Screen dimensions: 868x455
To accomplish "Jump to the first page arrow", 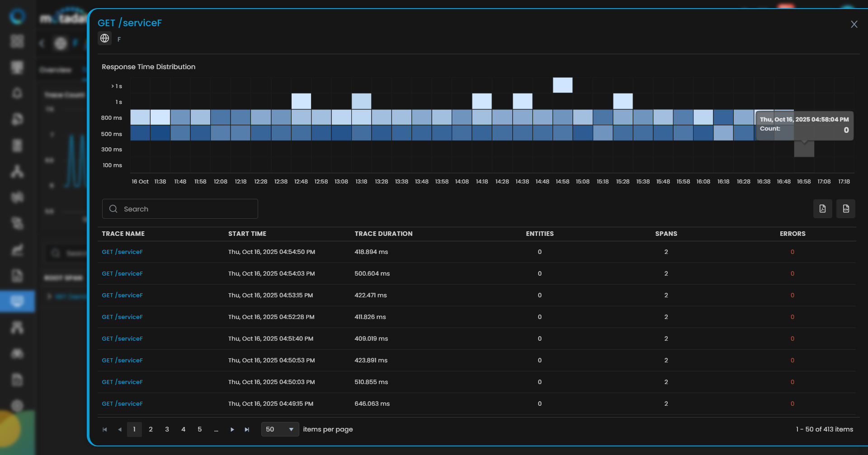I will pos(105,429).
